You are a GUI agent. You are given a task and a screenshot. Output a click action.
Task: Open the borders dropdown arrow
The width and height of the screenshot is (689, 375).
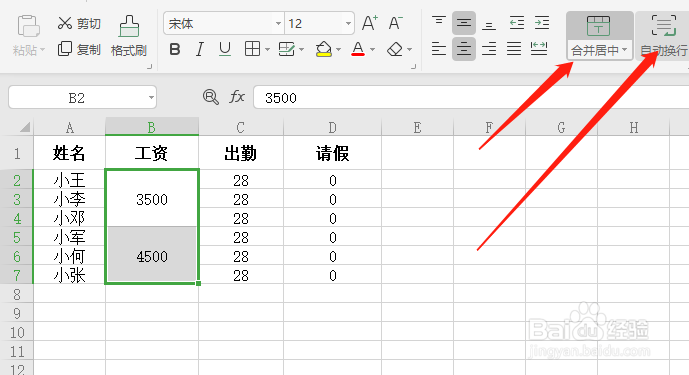click(267, 50)
